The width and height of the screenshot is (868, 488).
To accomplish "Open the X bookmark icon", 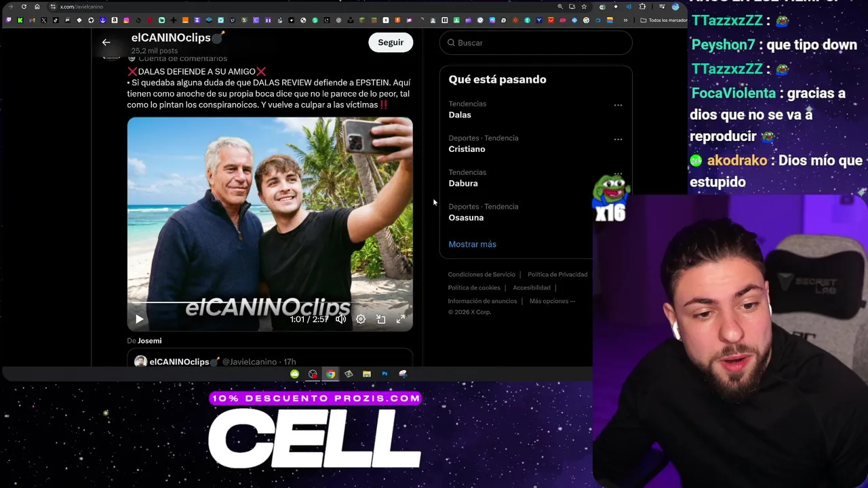I will pos(43,20).
